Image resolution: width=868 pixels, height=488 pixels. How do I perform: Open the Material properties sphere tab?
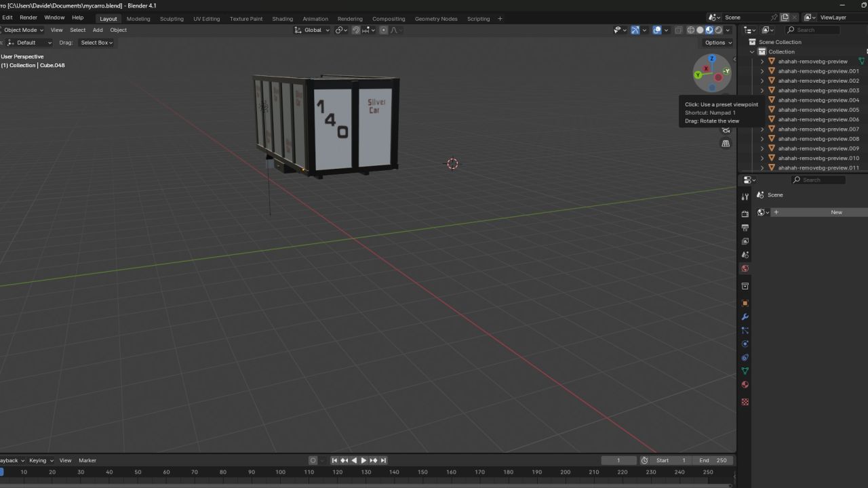745,384
